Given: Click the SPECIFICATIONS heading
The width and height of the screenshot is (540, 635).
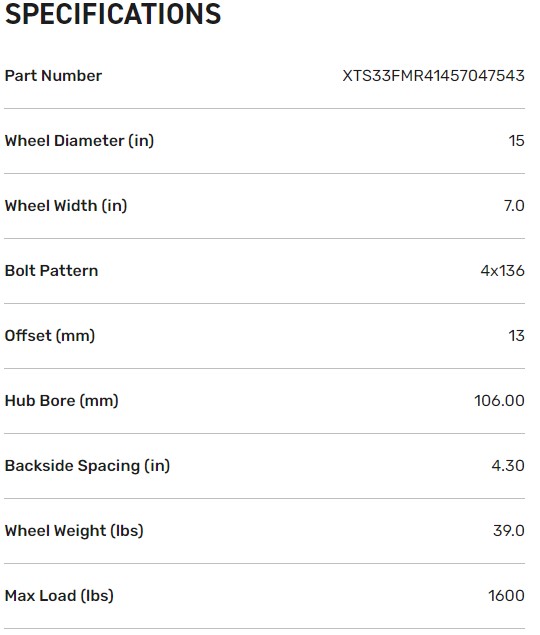Looking at the screenshot, I should click(x=113, y=14).
